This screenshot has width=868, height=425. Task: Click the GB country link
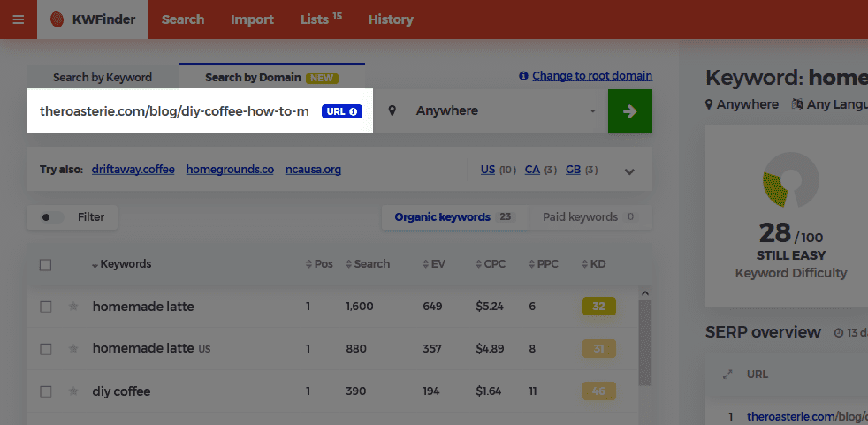point(573,170)
